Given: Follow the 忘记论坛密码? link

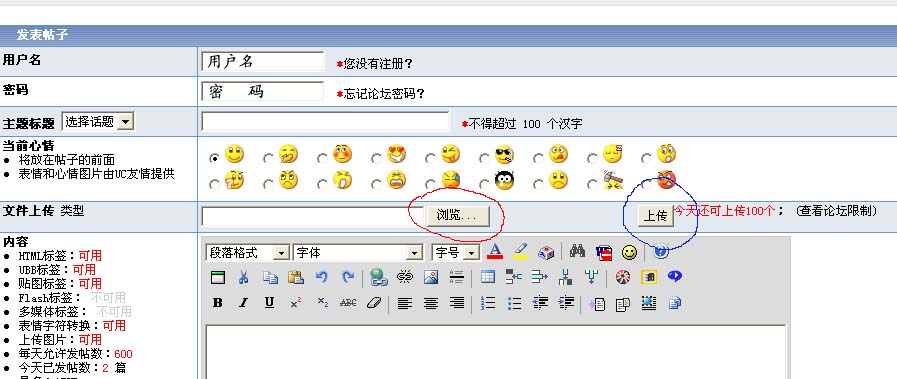Looking at the screenshot, I should 384,94.
